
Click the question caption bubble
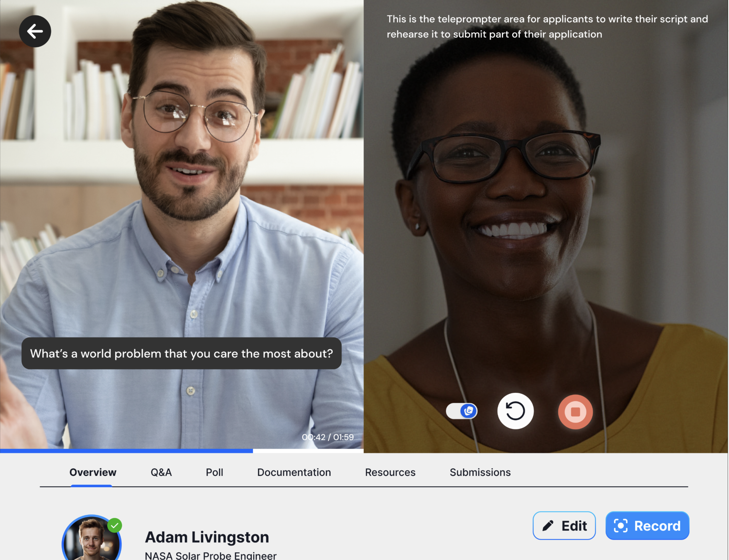click(x=181, y=353)
